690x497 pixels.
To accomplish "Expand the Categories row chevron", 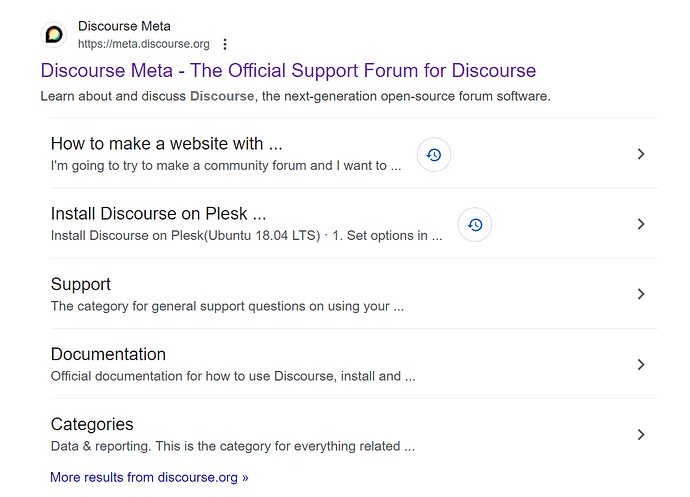I will (641, 434).
